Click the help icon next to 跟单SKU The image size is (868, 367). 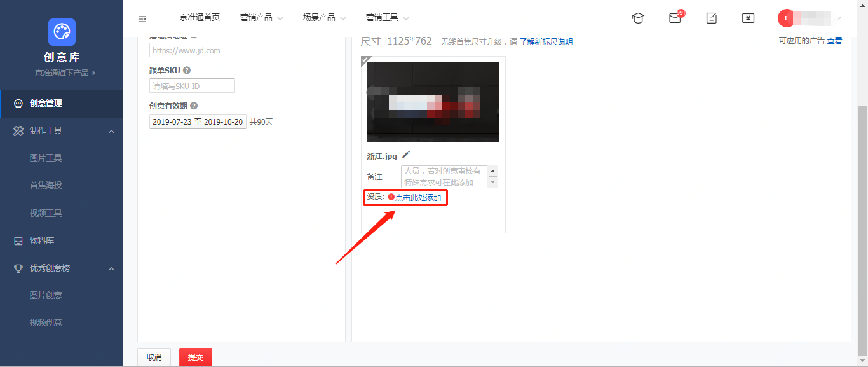coord(187,71)
